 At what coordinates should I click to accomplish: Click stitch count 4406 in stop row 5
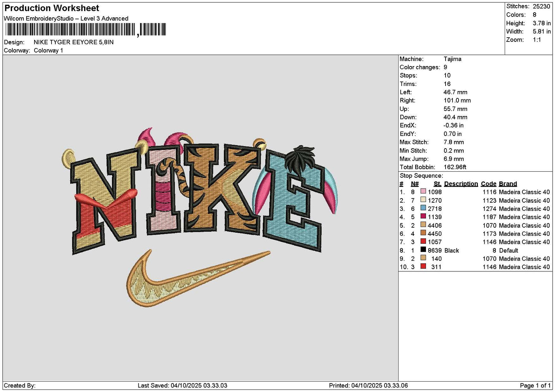point(435,225)
